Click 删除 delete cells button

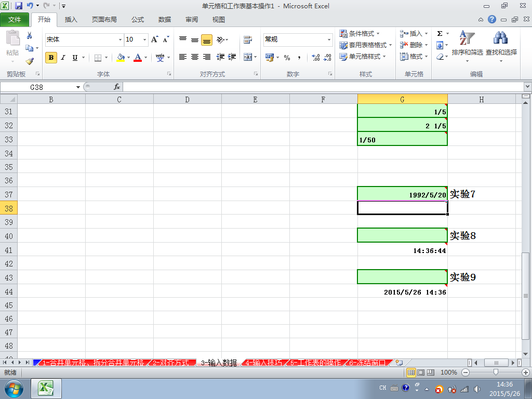coord(413,45)
